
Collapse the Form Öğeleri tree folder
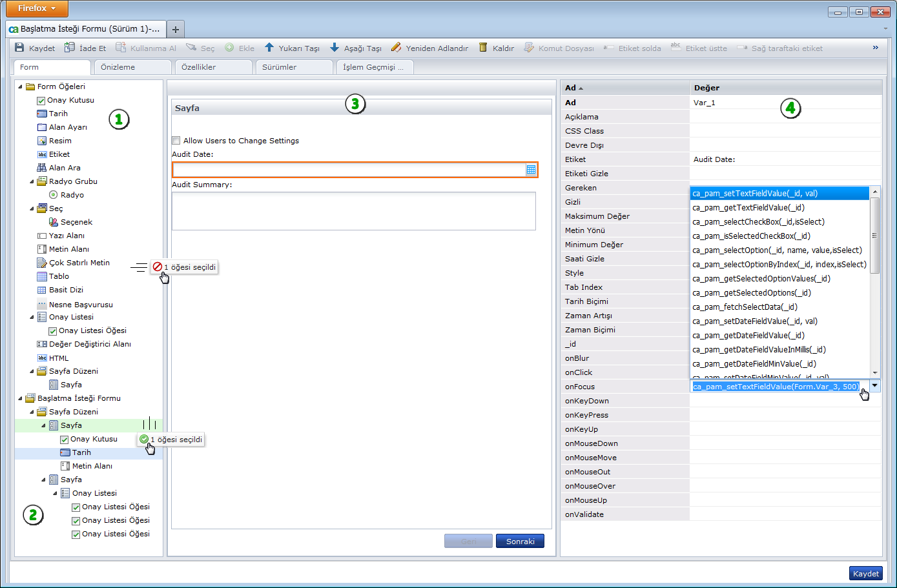coord(21,86)
